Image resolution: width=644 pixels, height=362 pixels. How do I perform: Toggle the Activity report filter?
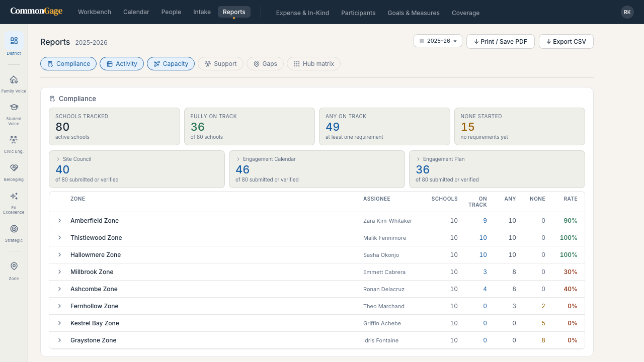[x=122, y=64]
